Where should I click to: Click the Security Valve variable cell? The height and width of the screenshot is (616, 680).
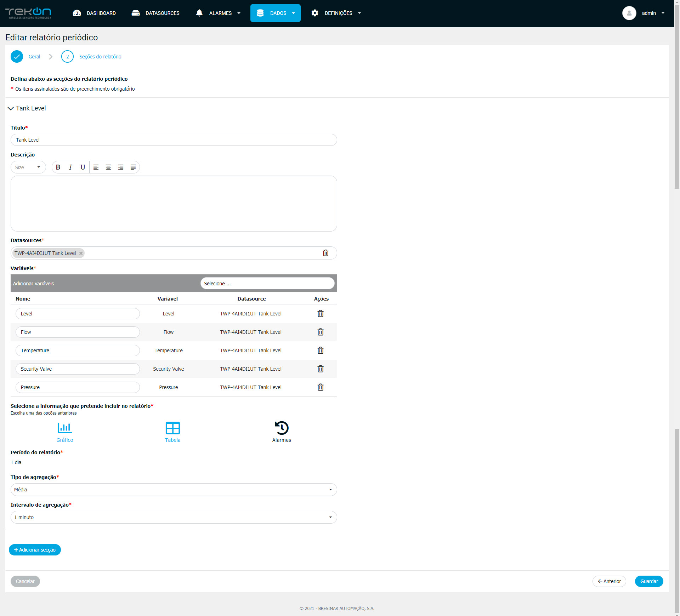(169, 369)
